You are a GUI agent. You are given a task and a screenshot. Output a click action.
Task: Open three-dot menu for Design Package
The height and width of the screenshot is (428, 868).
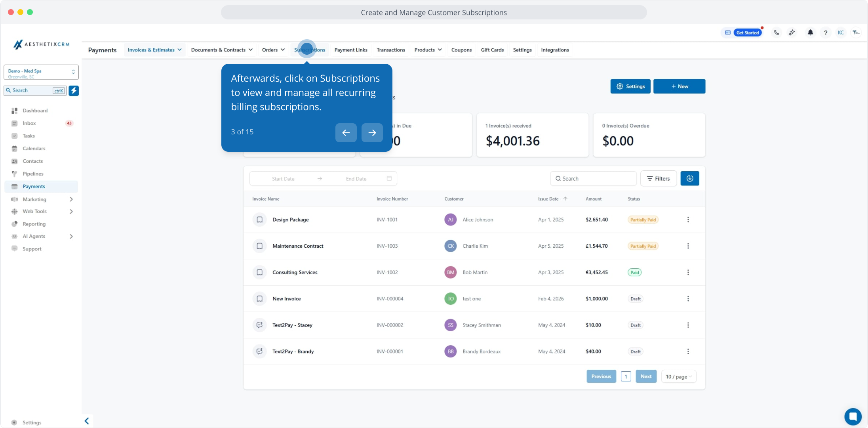pos(688,220)
